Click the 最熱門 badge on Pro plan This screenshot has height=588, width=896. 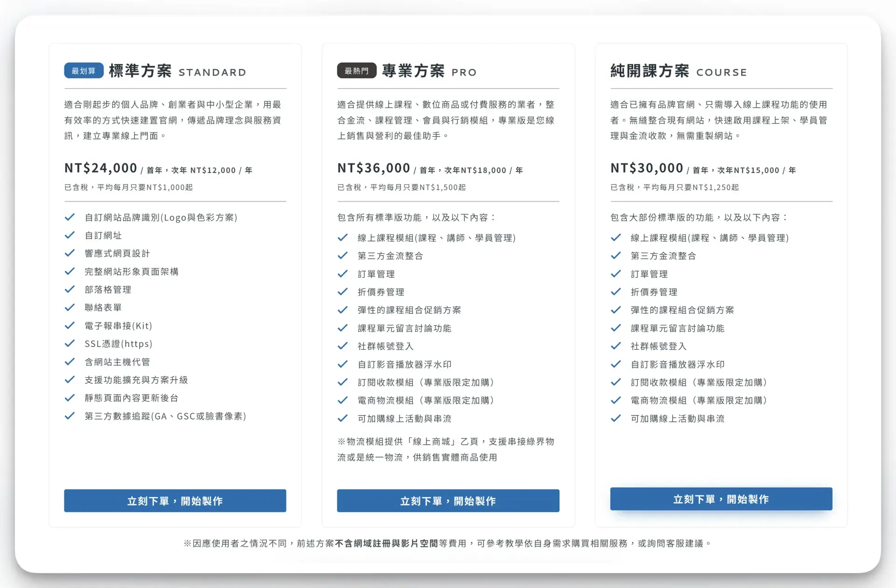click(356, 70)
